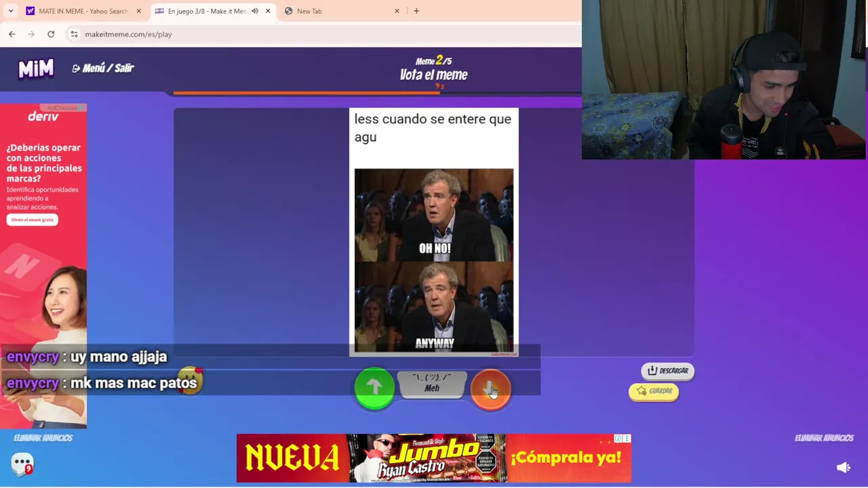The image size is (868, 488).
Task: Close the New Tab tab
Action: [397, 11]
